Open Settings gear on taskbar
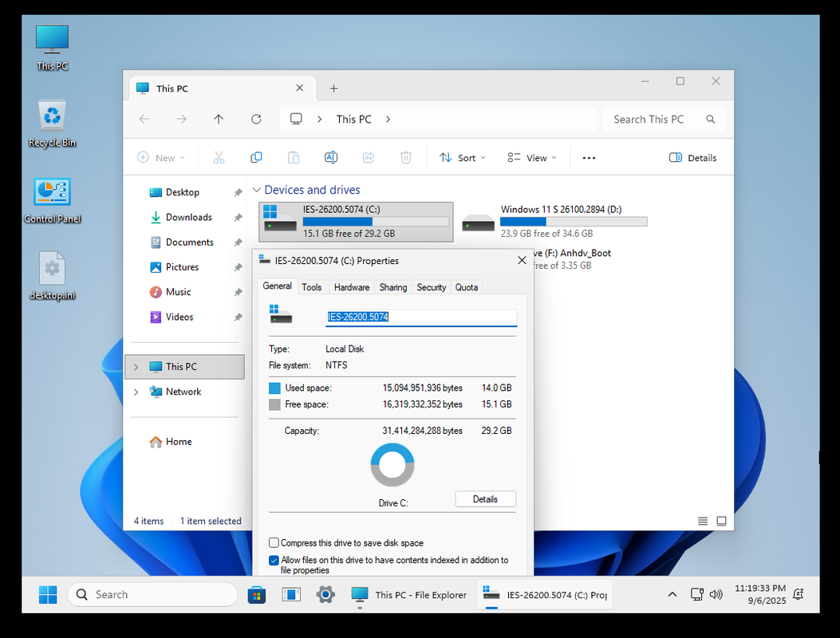The height and width of the screenshot is (638, 840). 325,595
